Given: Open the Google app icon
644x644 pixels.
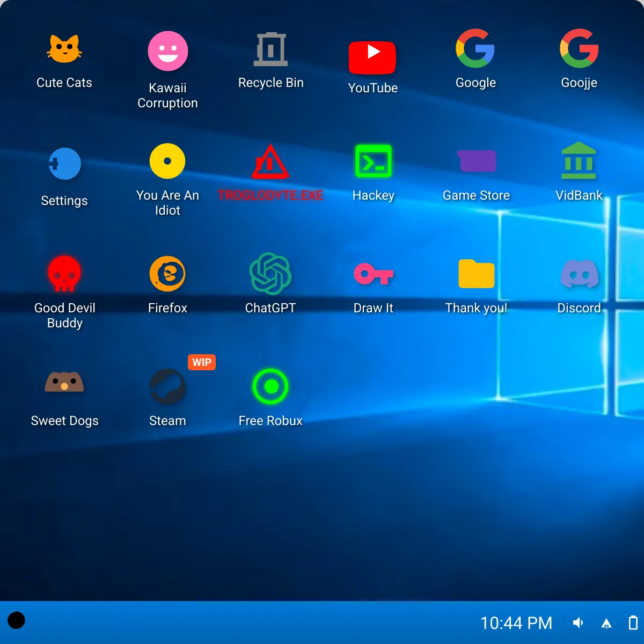Looking at the screenshot, I should (475, 48).
